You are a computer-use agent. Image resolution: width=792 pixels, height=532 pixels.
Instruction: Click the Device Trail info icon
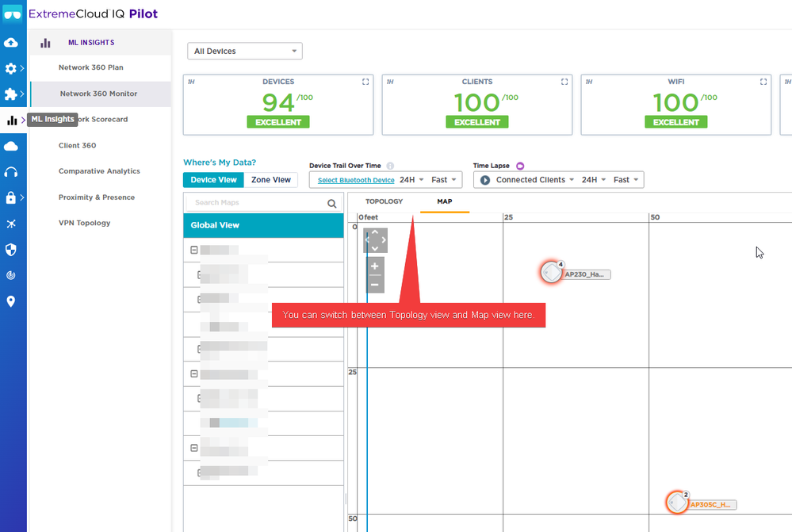click(390, 166)
